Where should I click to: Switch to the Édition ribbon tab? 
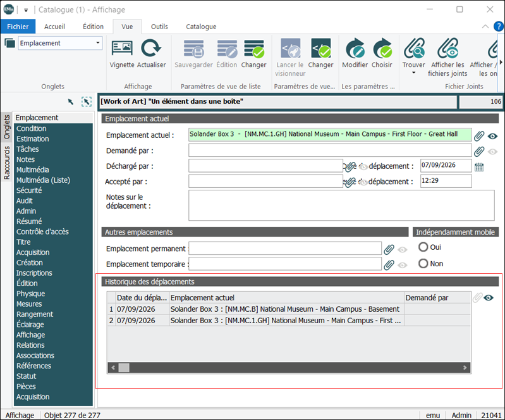(x=93, y=27)
